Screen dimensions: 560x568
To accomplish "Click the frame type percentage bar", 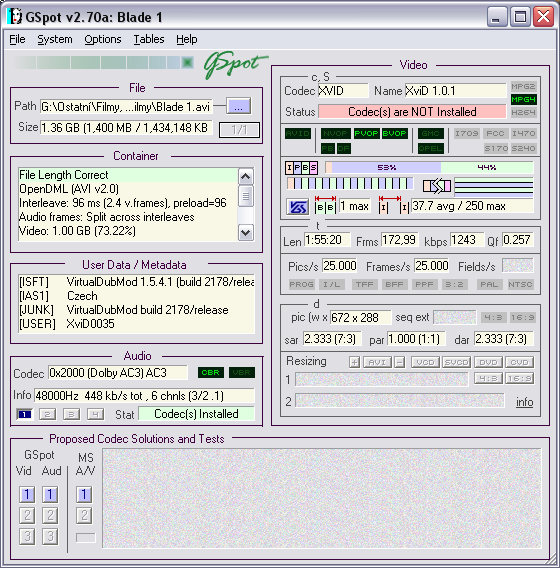I will tap(429, 167).
